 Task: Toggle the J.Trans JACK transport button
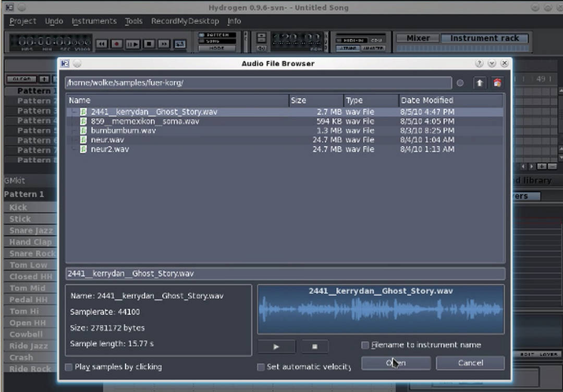(348, 48)
